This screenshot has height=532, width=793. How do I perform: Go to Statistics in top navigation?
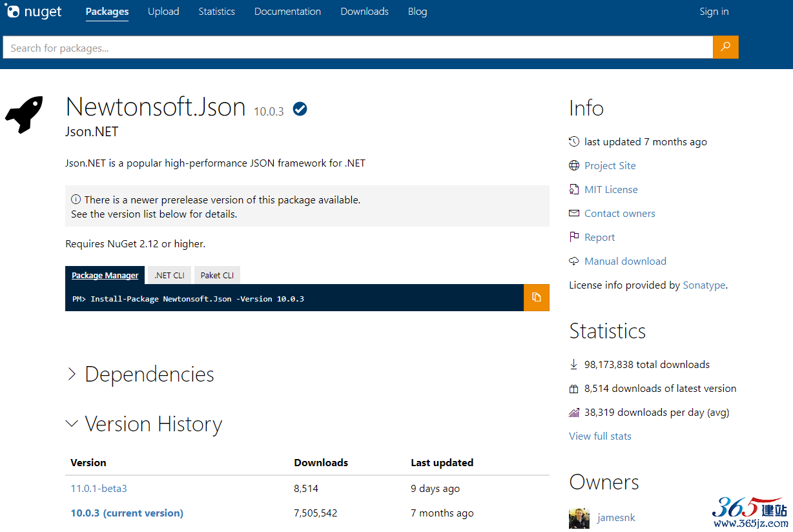(x=217, y=12)
